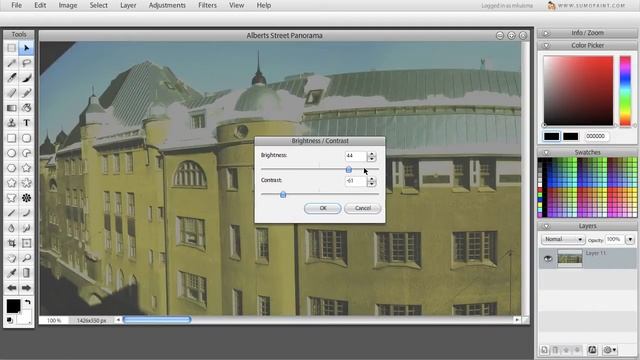Click the Brightness slider handle
The height and width of the screenshot is (360, 640).
(x=349, y=169)
